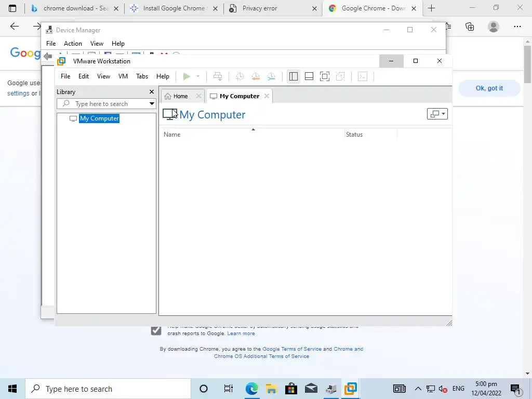Toggle the thumbnail bar view icon

point(309,76)
